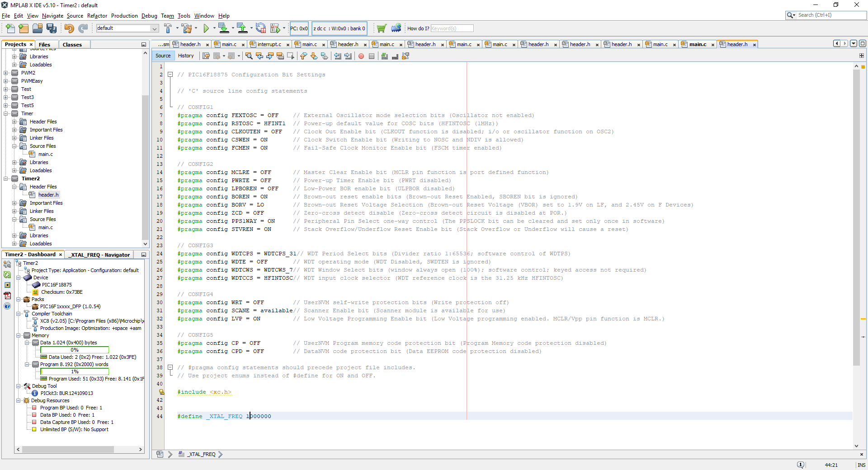
Task: Click the Program memory 1% usage bar
Action: click(75, 371)
